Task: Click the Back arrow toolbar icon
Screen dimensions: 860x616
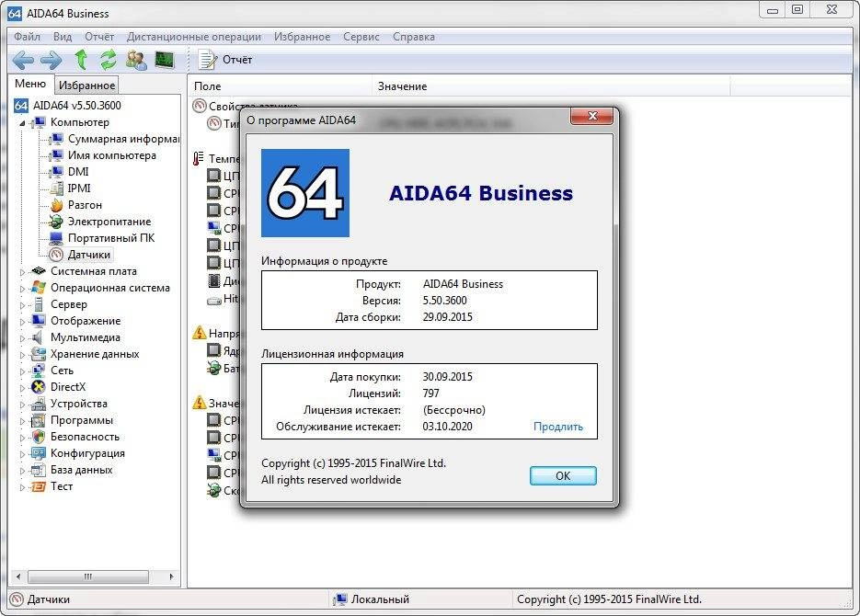Action: 23,60
